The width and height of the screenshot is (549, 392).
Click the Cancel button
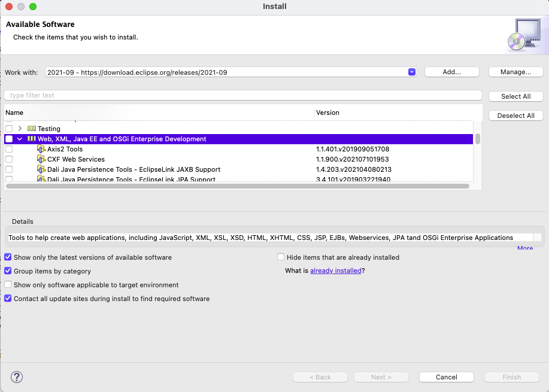coord(447,377)
